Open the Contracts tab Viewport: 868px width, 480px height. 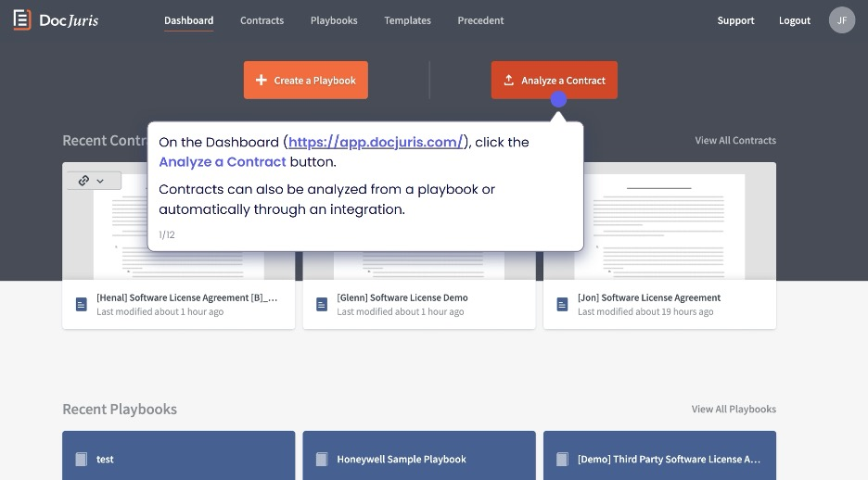coord(262,20)
